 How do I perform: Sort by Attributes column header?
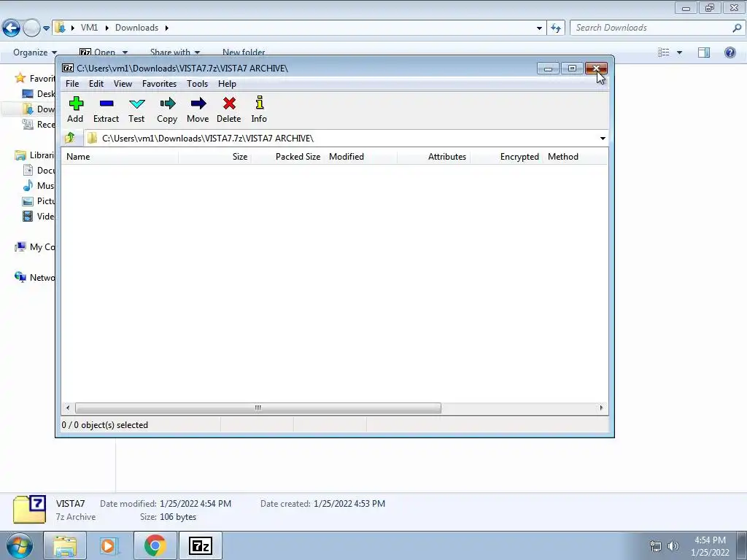pos(433,157)
